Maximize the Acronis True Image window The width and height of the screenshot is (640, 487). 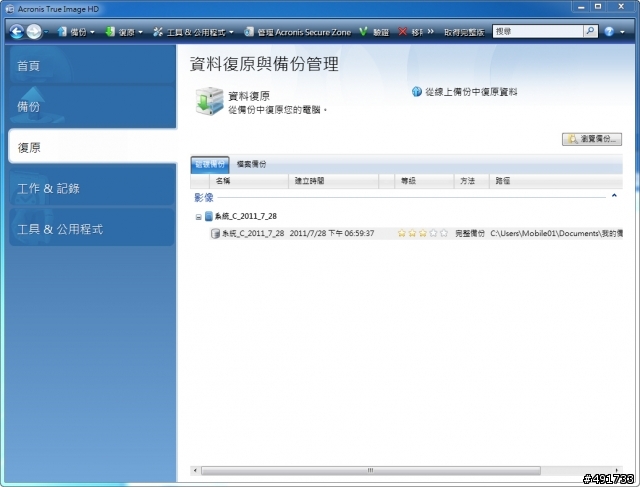click(x=598, y=7)
